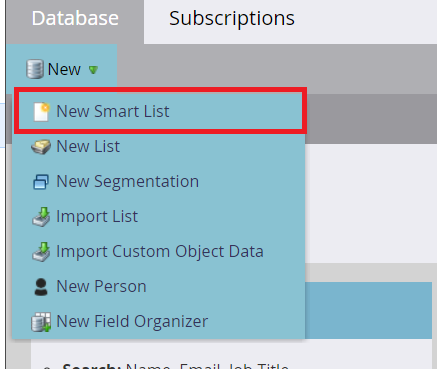The width and height of the screenshot is (437, 369).
Task: Click the database cylinder icon beside New
Action: coord(35,69)
